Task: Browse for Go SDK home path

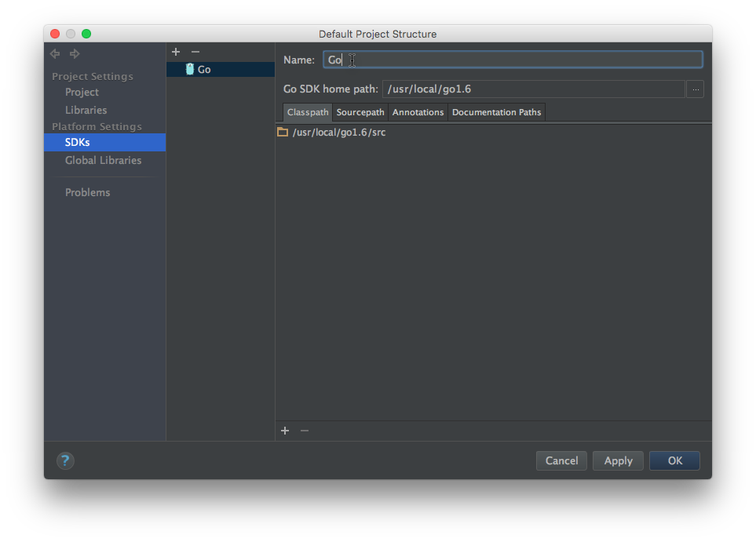Action: click(x=696, y=89)
